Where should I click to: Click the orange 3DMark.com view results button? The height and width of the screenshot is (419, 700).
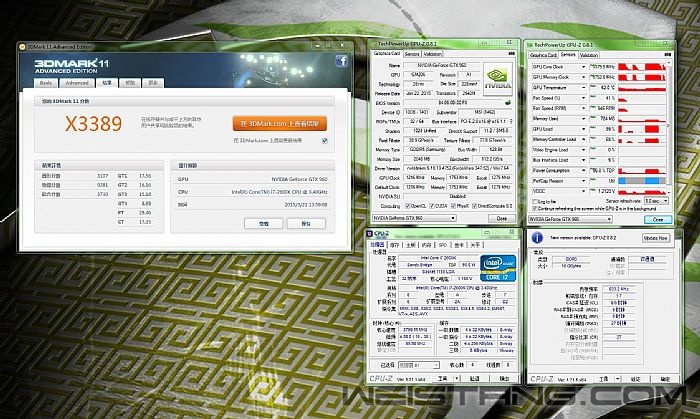pos(280,123)
